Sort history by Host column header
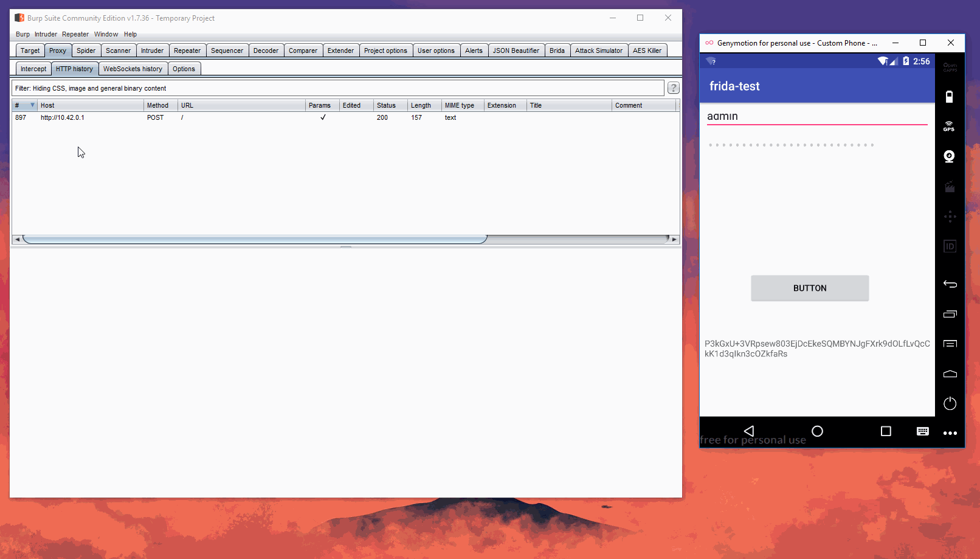 pyautogui.click(x=91, y=105)
